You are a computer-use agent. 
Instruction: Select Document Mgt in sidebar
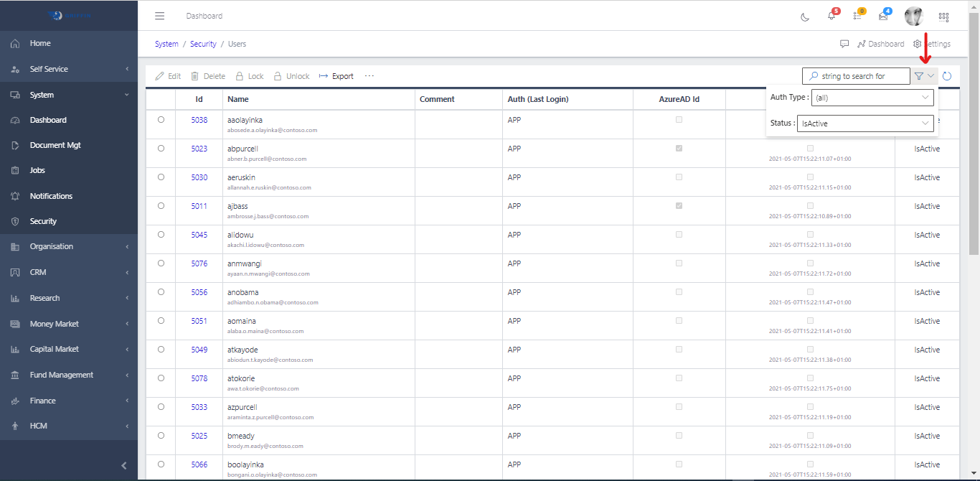69,145
